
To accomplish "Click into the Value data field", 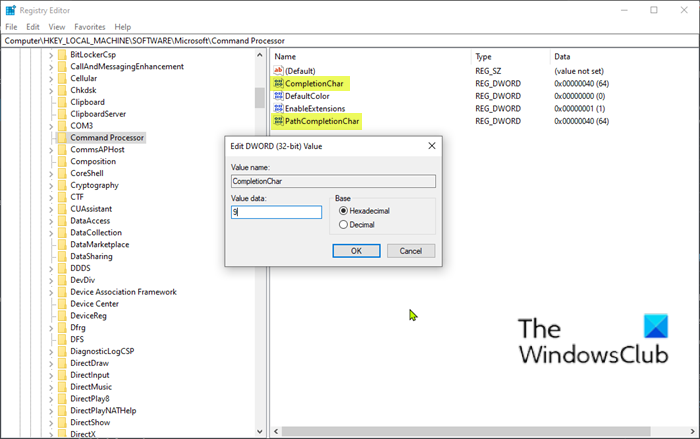I will coord(276,212).
